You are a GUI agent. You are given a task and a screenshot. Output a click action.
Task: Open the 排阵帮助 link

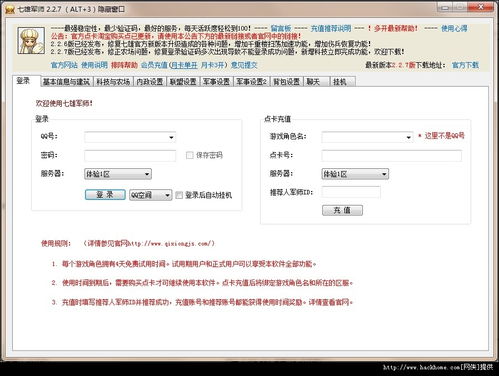(x=124, y=65)
